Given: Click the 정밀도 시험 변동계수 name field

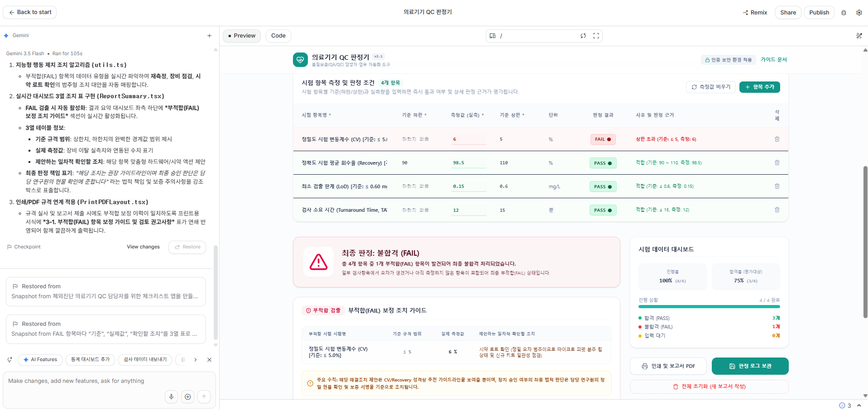Looking at the screenshot, I should pos(344,139).
